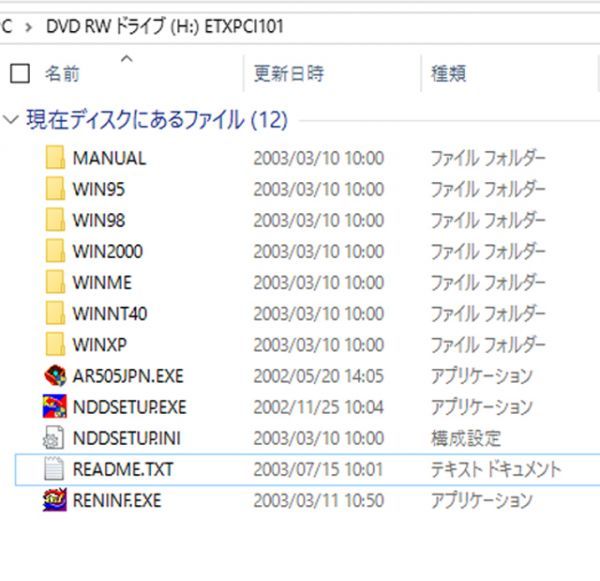This screenshot has height=581, width=600.
Task: Click the WINME folder icon
Action: pyautogui.click(x=55, y=282)
